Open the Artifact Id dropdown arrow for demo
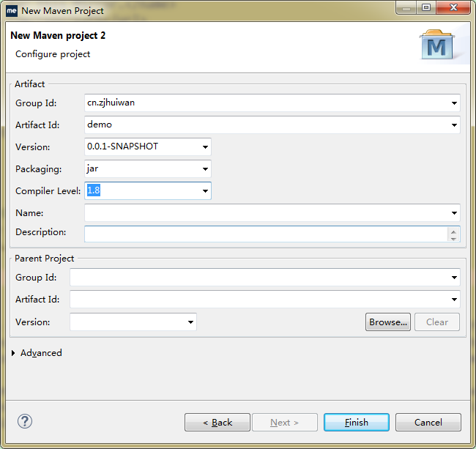Image resolution: width=476 pixels, height=449 pixels. [454, 125]
